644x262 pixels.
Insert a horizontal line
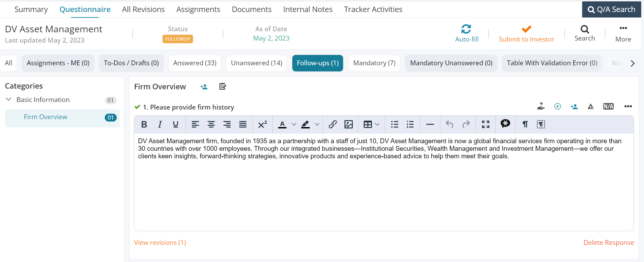430,124
